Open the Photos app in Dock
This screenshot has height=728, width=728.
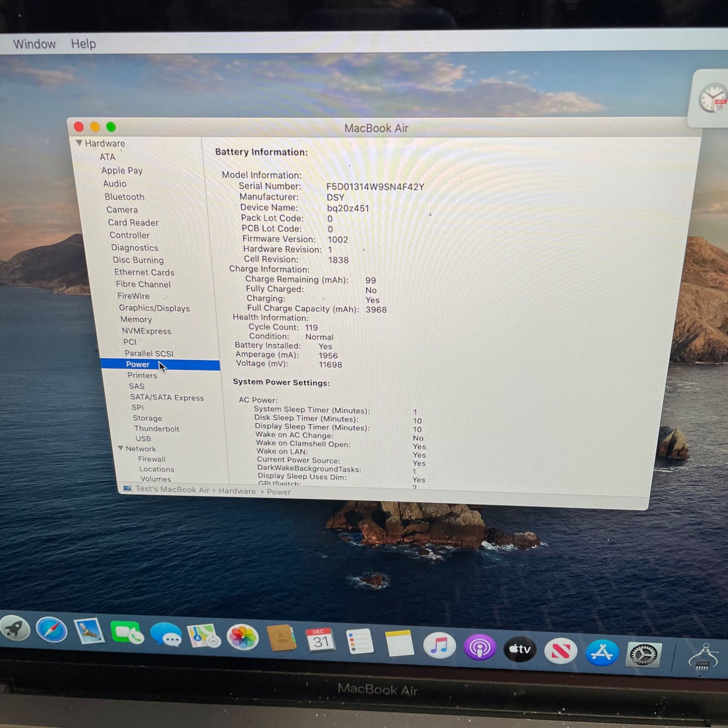coord(242,638)
